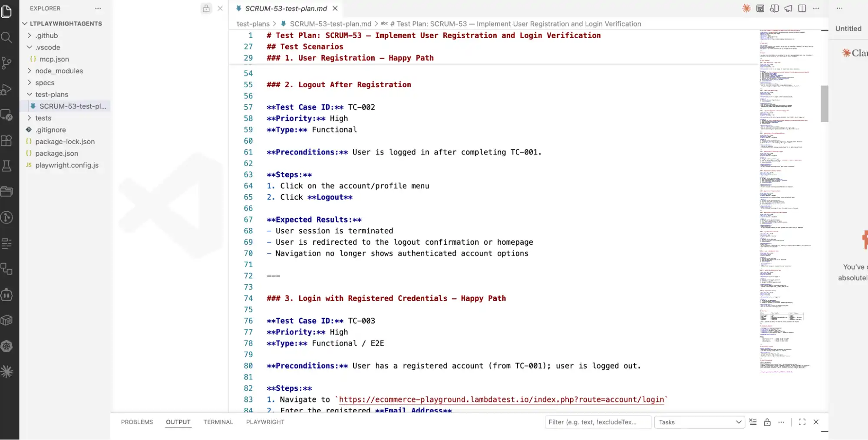Image resolution: width=868 pixels, height=440 pixels.
Task: Open playwright.config.js file
Action: pos(67,165)
